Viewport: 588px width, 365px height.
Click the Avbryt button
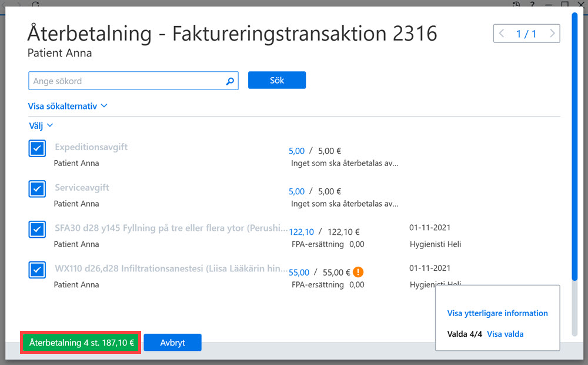click(x=172, y=343)
